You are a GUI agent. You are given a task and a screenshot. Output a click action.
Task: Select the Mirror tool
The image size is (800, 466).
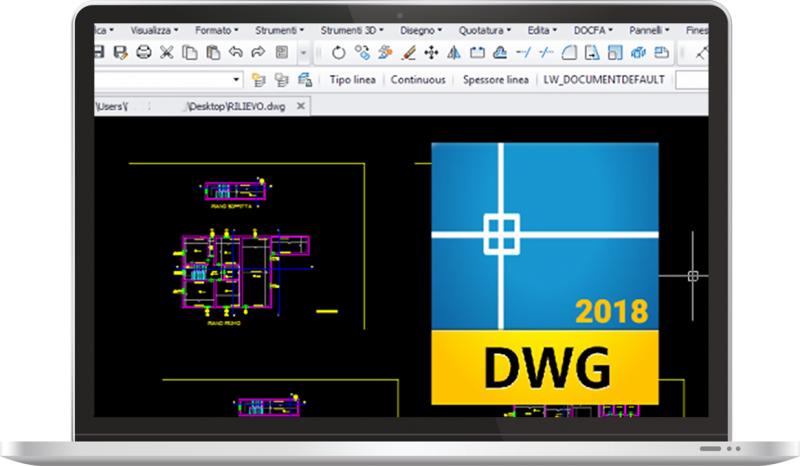coord(454,53)
